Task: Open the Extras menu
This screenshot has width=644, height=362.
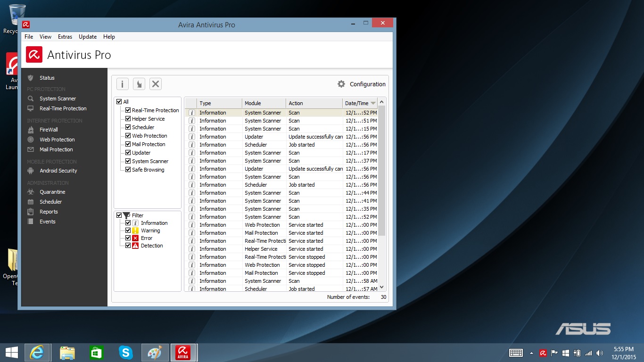Action: pyautogui.click(x=65, y=37)
